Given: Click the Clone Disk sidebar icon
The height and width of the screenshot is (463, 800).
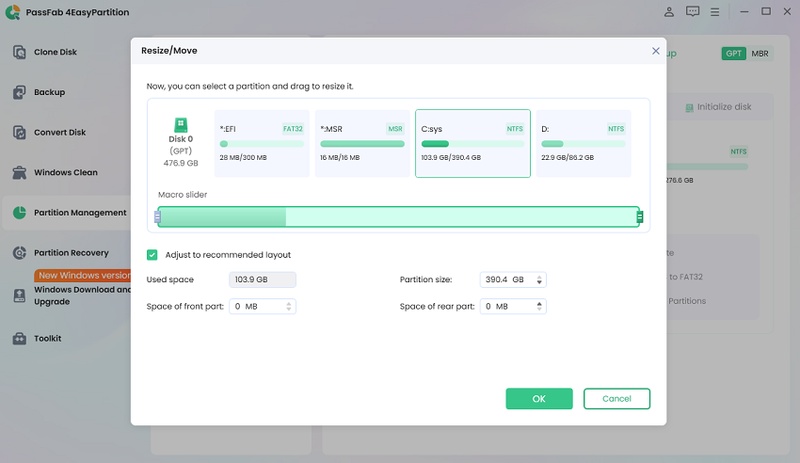Looking at the screenshot, I should 19,52.
